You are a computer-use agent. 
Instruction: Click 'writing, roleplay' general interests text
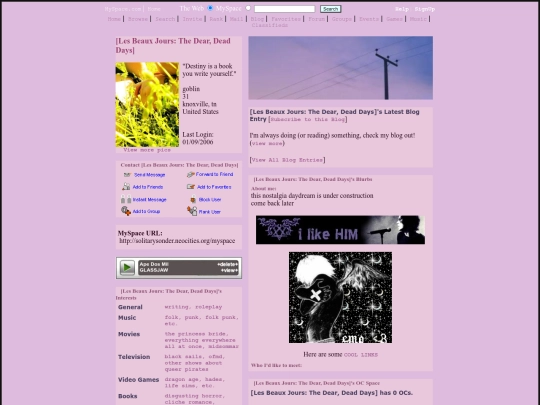[193, 307]
